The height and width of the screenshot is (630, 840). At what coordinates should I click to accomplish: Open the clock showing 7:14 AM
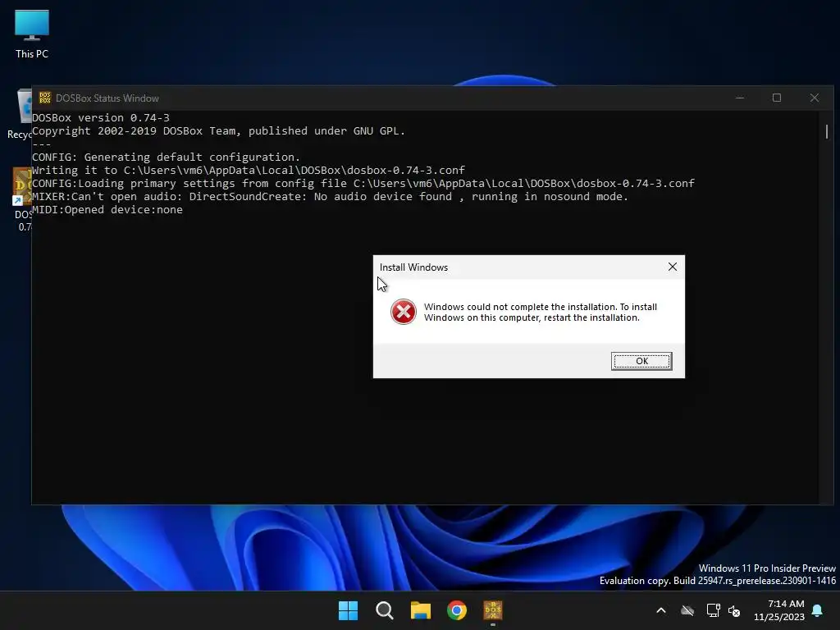[x=779, y=610]
